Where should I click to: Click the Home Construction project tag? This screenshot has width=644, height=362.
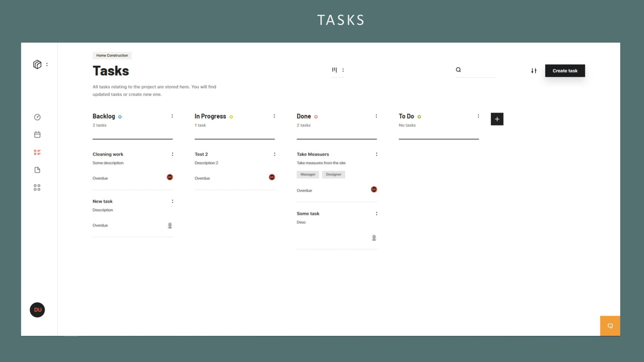pyautogui.click(x=112, y=56)
